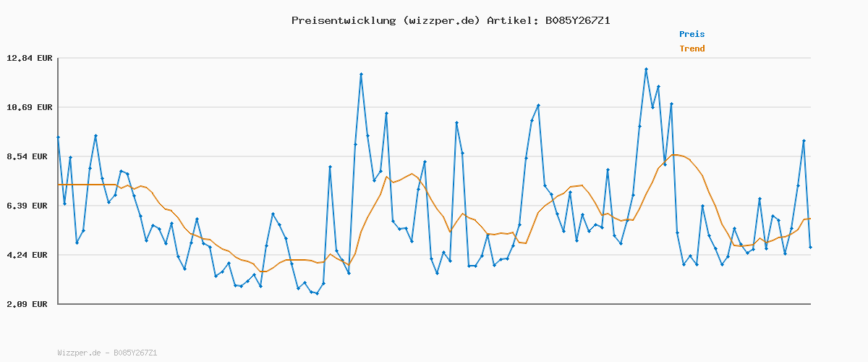Image resolution: width=868 pixels, height=362 pixels.
Task: Click the highest blue price peak point
Action: tap(646, 70)
